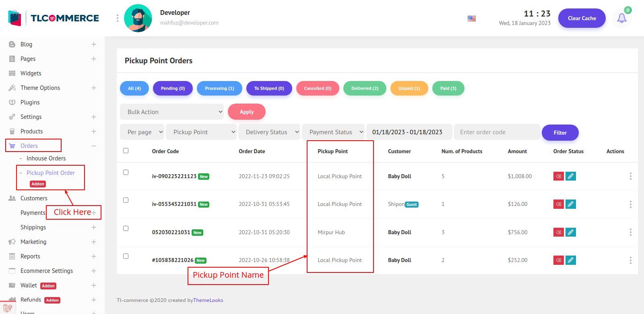Select the Delivered (2) status tab

[x=365, y=88]
